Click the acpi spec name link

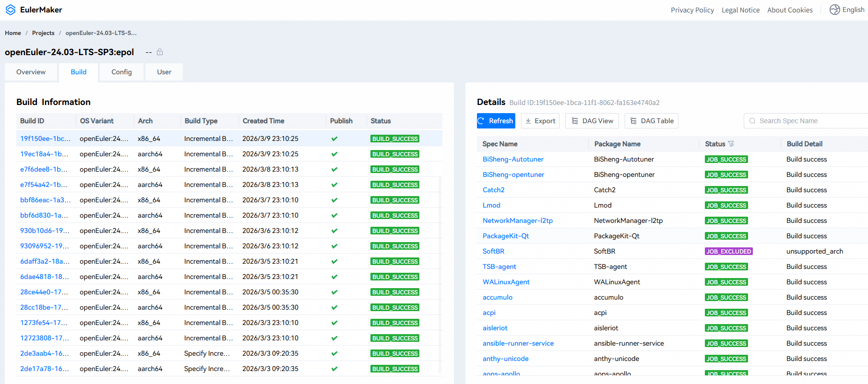[x=489, y=313]
